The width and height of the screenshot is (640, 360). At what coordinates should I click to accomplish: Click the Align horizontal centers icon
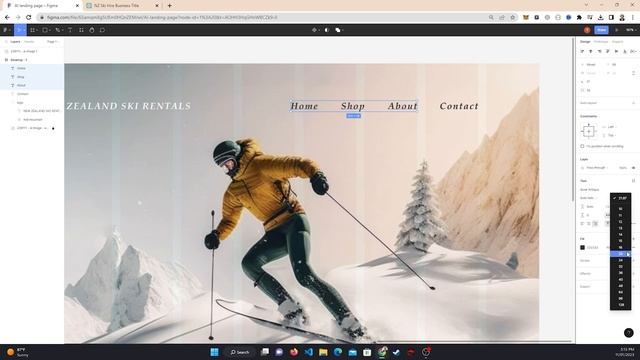[x=591, y=51]
